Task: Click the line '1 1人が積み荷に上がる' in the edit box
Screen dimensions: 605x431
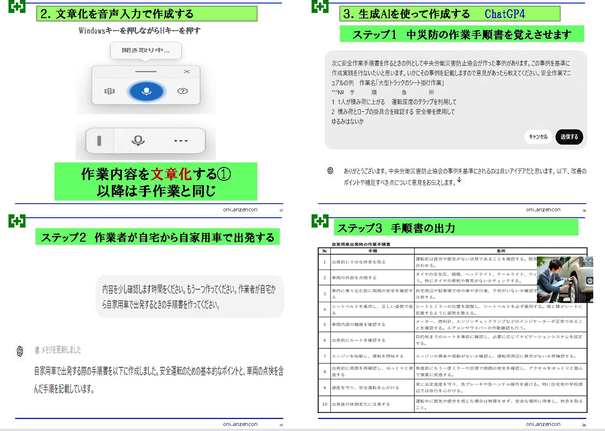Action: click(x=394, y=102)
